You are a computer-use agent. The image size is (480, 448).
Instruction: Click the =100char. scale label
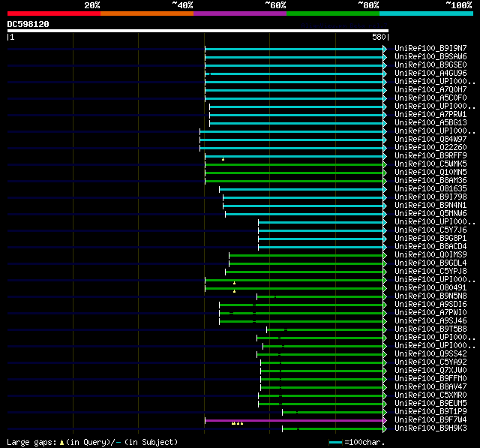pyautogui.click(x=364, y=443)
